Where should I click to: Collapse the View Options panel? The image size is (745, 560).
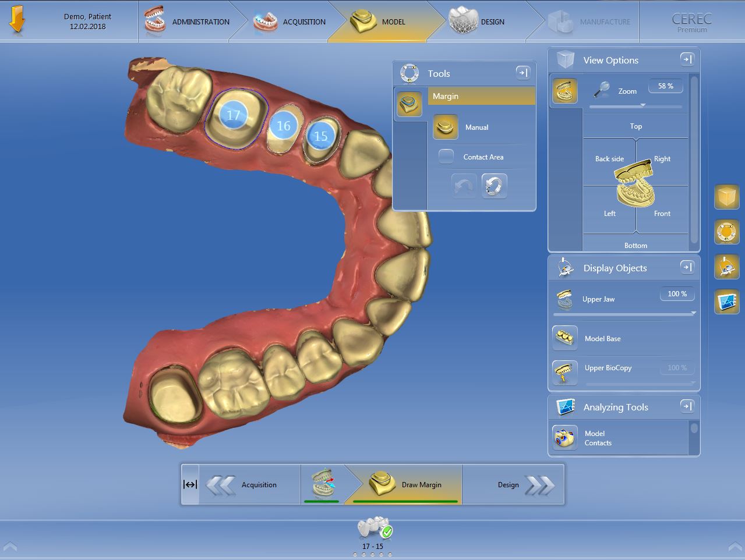point(687,59)
